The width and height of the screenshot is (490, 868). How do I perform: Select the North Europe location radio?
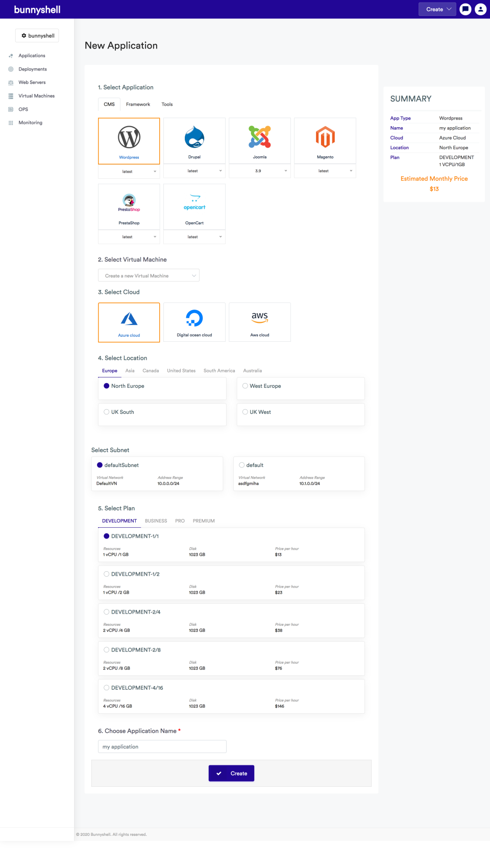[x=107, y=386]
